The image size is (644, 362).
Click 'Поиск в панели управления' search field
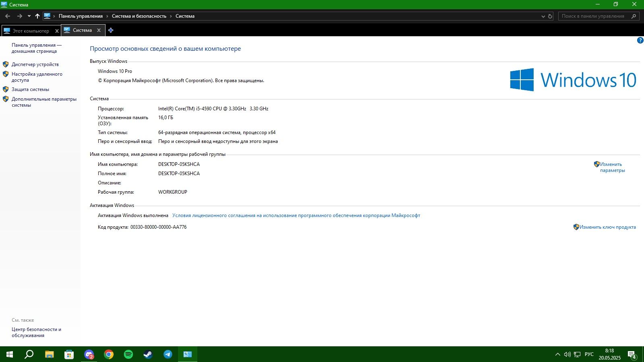pyautogui.click(x=594, y=16)
